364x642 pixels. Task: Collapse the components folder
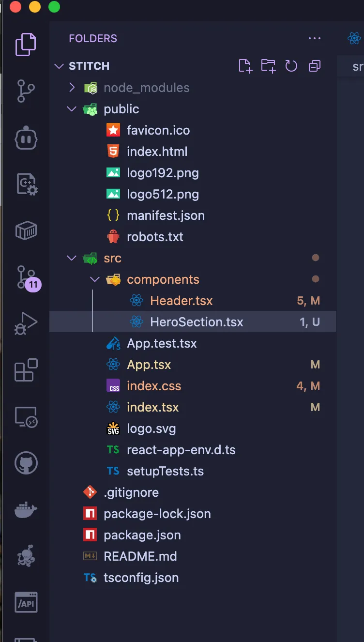coord(95,279)
